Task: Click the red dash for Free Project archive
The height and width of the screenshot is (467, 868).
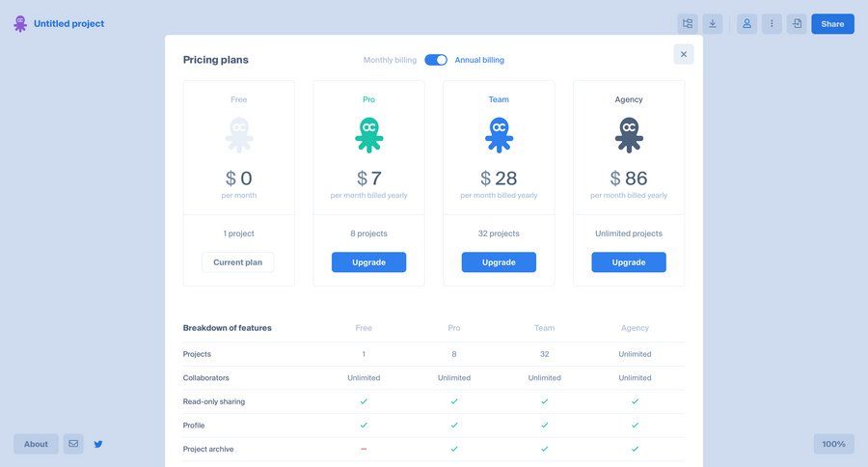Action: [364, 449]
